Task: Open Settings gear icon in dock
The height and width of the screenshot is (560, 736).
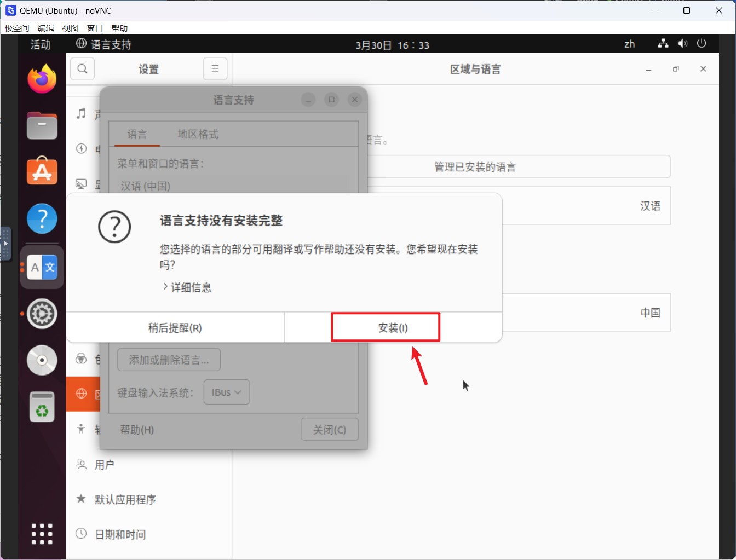Action: point(42,314)
